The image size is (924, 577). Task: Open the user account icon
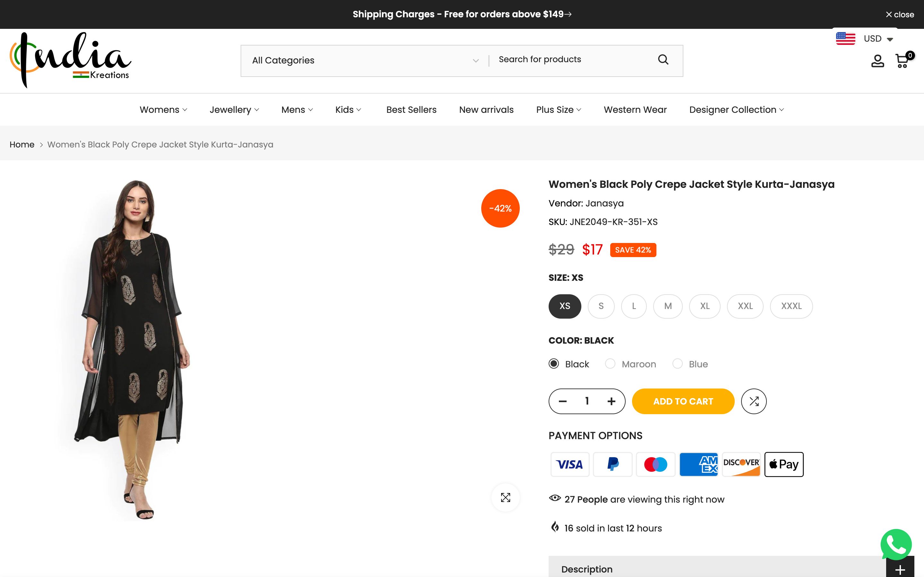tap(877, 61)
